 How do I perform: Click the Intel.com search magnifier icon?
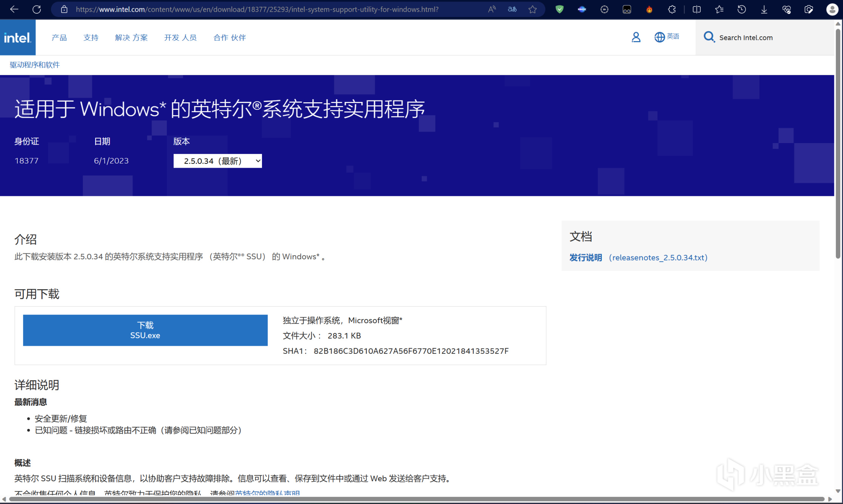(709, 37)
